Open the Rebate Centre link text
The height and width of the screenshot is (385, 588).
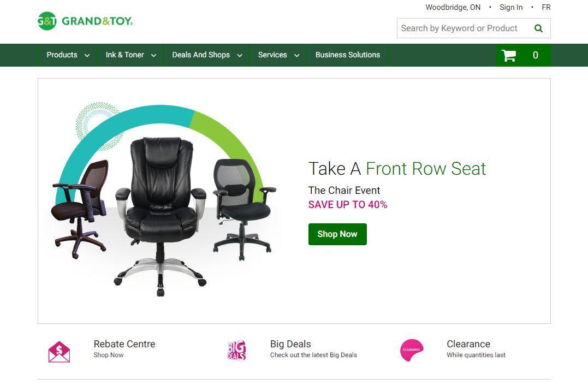click(124, 343)
